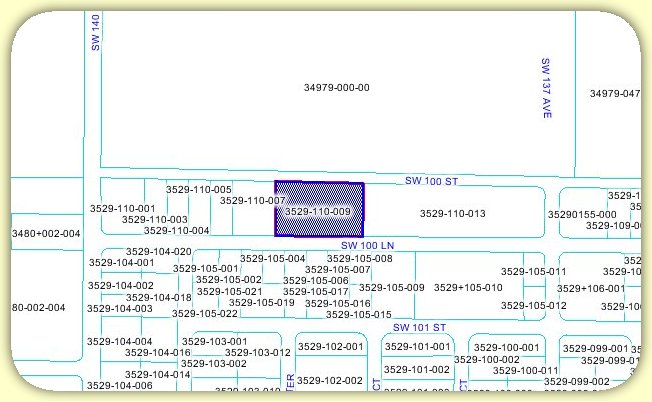Click parcel 3529-102-001

[330, 347]
